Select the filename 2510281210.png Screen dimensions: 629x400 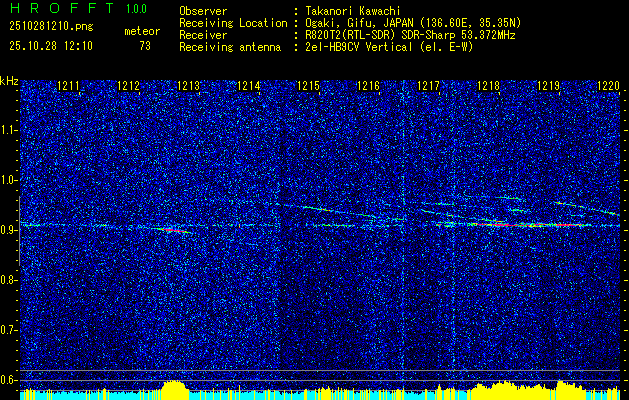click(51, 27)
